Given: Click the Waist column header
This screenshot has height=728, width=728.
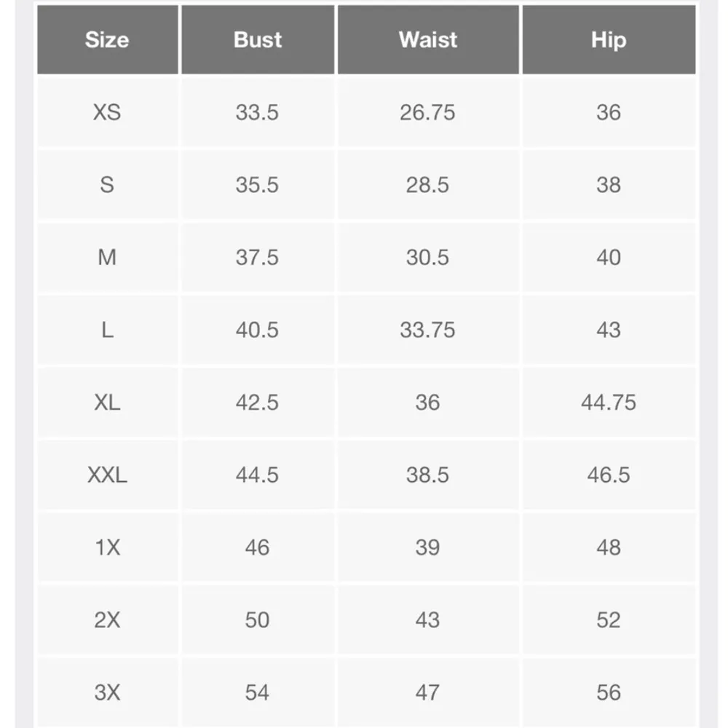Looking at the screenshot, I should 428,39.
